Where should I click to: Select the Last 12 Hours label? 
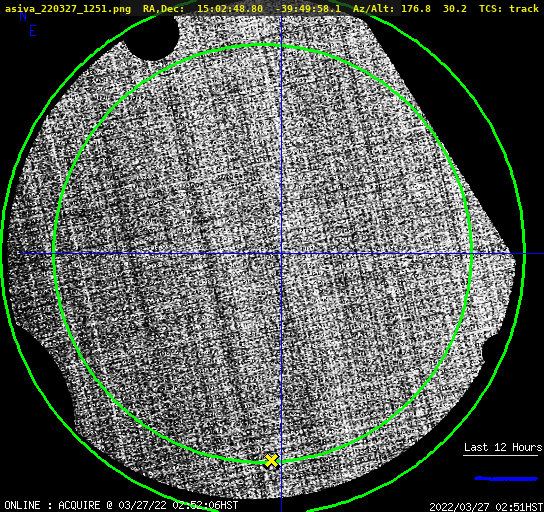[503, 447]
